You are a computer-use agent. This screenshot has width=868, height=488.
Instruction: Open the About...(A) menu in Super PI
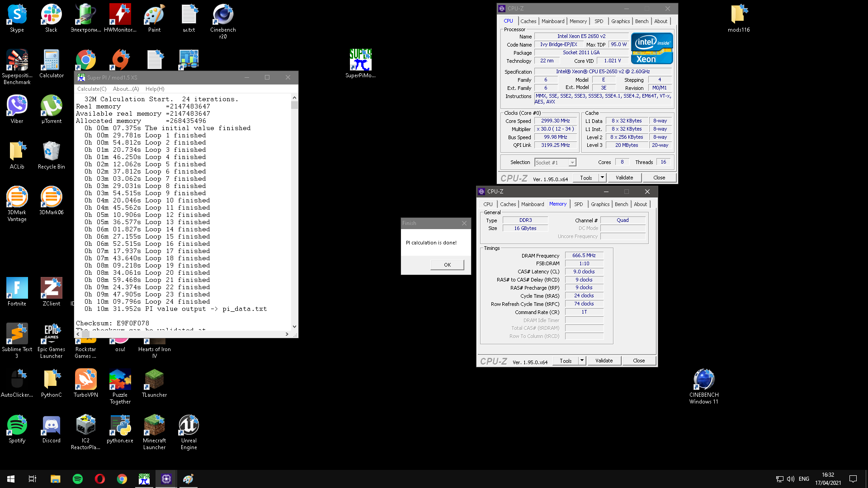tap(126, 89)
